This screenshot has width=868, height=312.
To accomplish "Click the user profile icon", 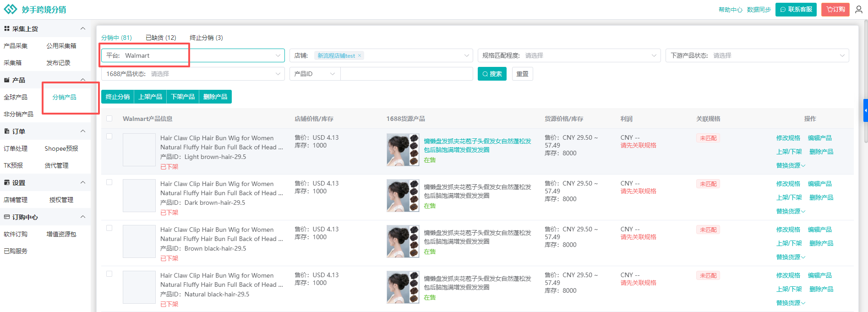I will tap(858, 10).
